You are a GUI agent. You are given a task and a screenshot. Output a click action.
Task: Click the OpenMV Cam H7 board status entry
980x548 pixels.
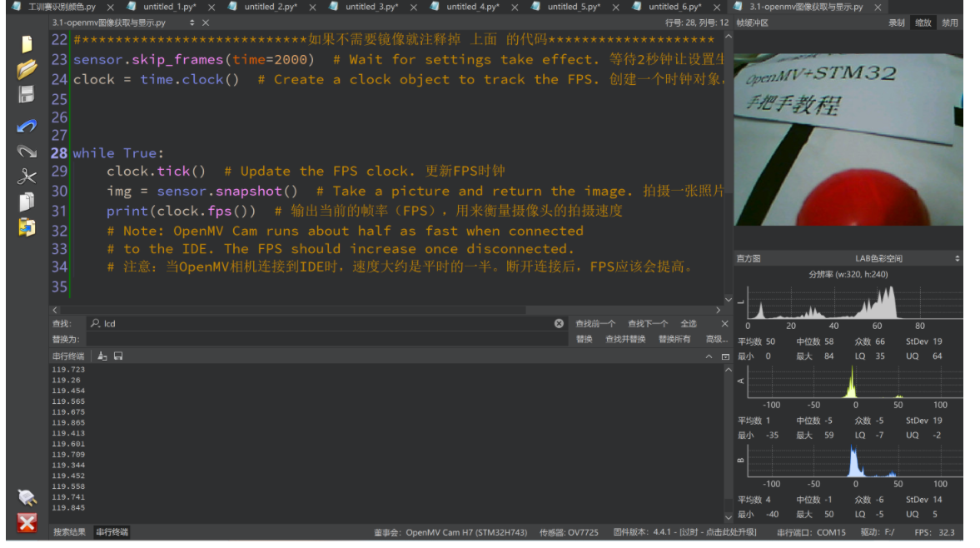point(450,532)
